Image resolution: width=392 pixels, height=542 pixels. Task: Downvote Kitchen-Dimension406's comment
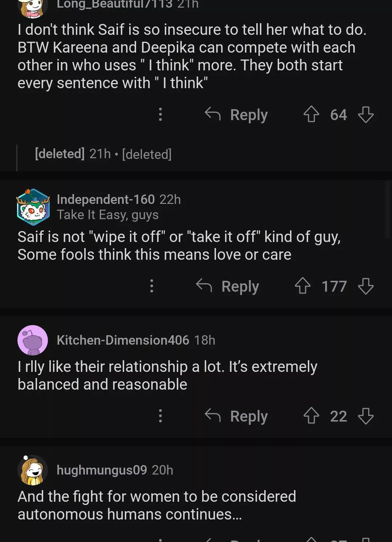[x=366, y=416]
